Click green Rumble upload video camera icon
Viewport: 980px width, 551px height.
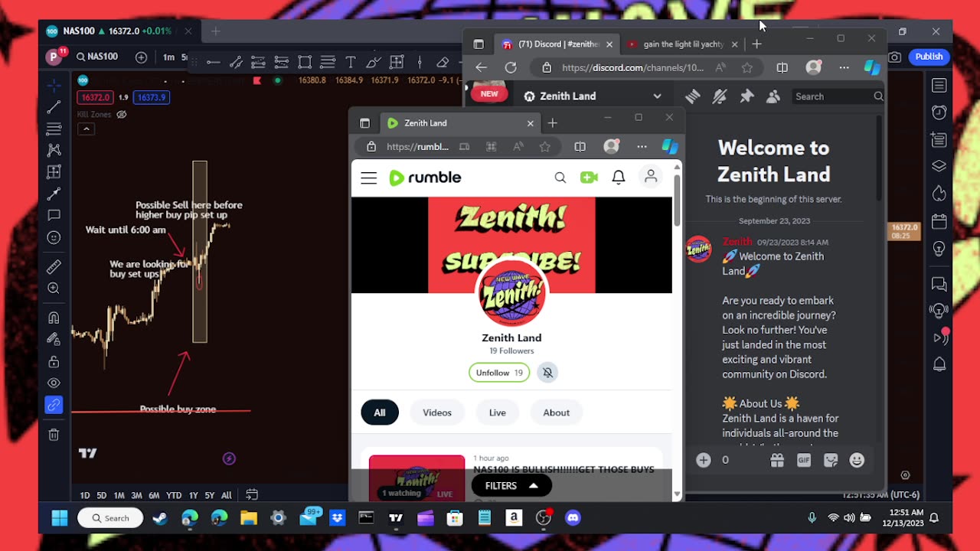coord(589,178)
